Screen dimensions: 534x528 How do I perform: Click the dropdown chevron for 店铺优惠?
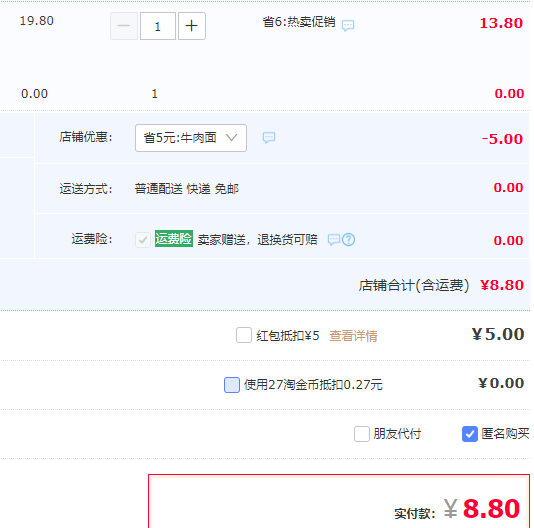[x=232, y=138]
